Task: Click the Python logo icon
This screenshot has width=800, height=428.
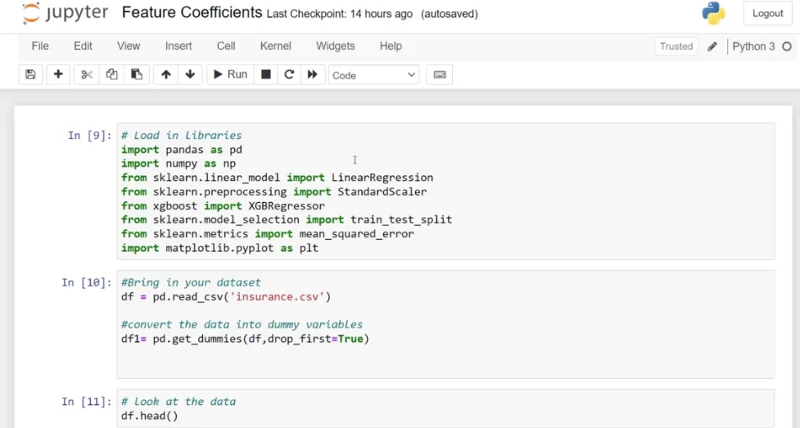Action: (x=713, y=13)
